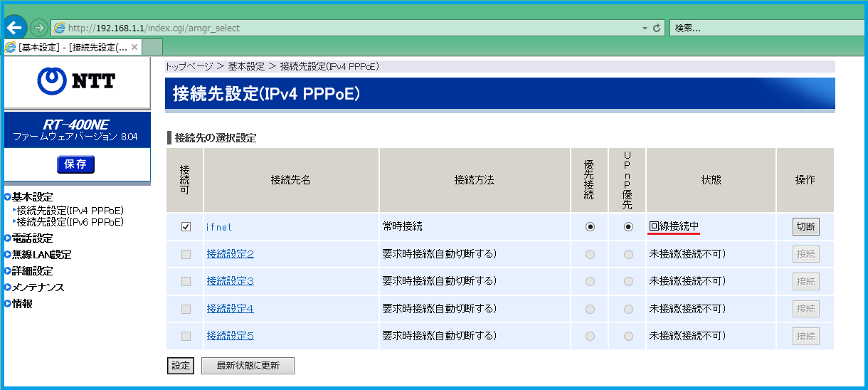Open the 接続設定2 link
868x390 pixels.
click(230, 253)
